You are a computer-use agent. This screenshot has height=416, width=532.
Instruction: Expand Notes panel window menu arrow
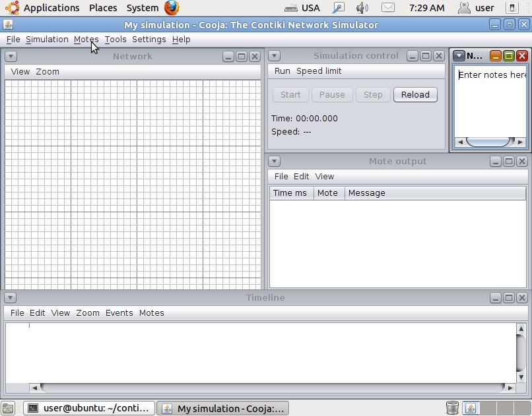pyautogui.click(x=459, y=55)
